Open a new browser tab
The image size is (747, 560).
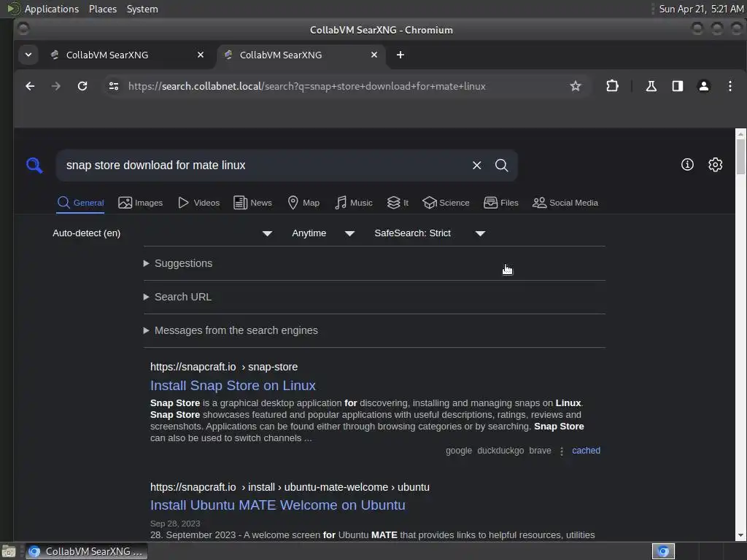pyautogui.click(x=400, y=55)
